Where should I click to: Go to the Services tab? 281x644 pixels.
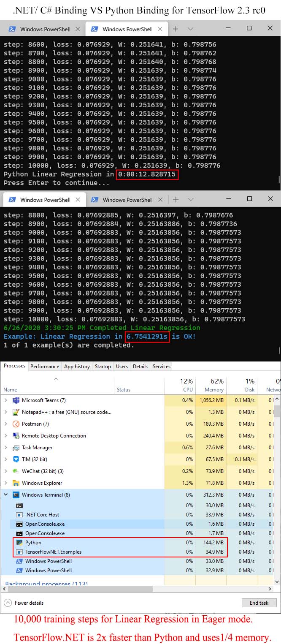coord(161,367)
